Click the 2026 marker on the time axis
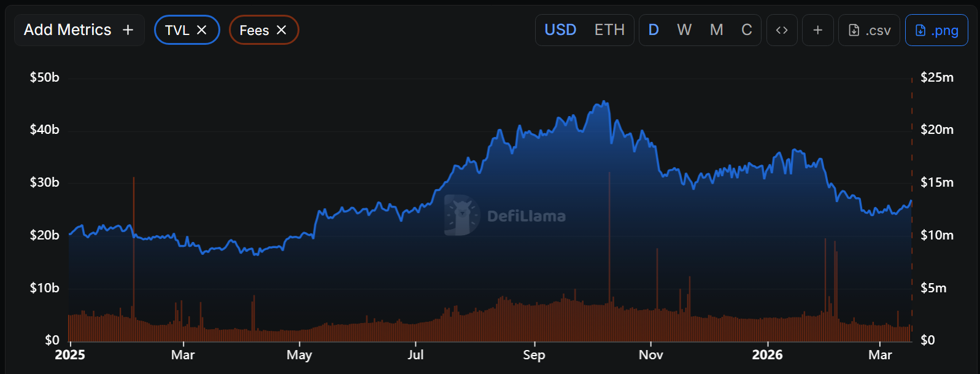The height and width of the screenshot is (374, 980). [767, 354]
